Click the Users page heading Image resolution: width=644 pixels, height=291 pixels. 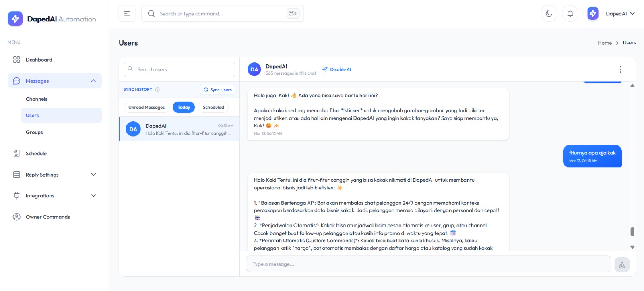point(128,43)
